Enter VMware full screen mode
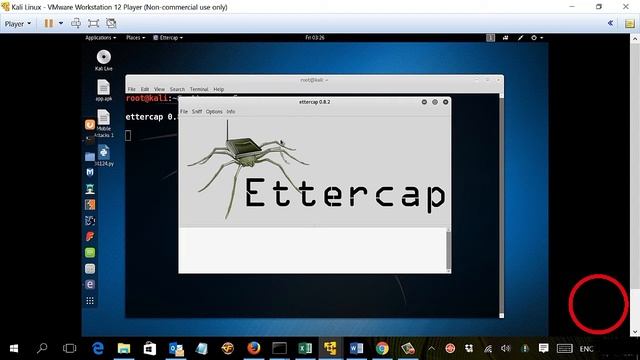This screenshot has width=640, height=360. [93, 23]
